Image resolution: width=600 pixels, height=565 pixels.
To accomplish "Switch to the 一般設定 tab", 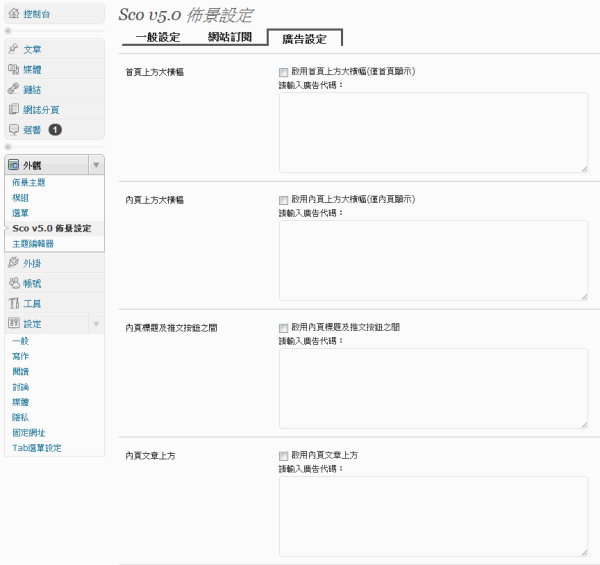I will point(158,37).
